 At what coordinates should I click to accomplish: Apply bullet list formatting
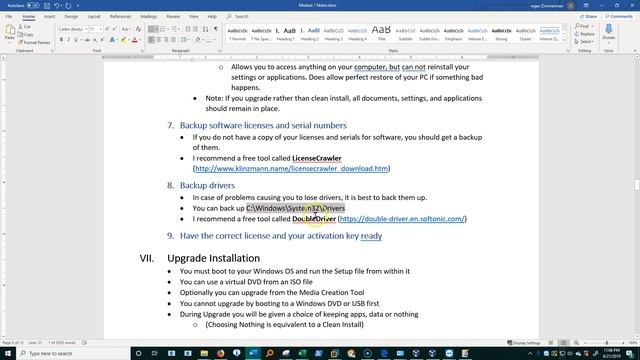pyautogui.click(x=151, y=29)
